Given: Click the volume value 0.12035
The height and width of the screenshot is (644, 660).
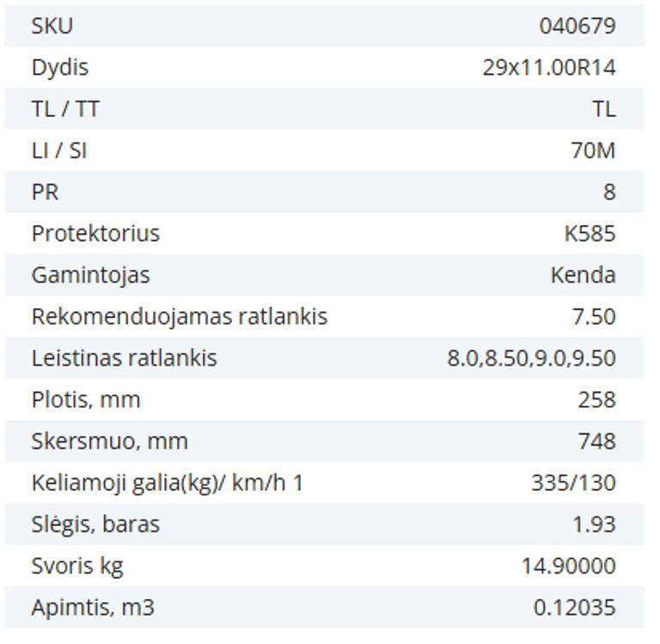Looking at the screenshot, I should pos(574,607).
